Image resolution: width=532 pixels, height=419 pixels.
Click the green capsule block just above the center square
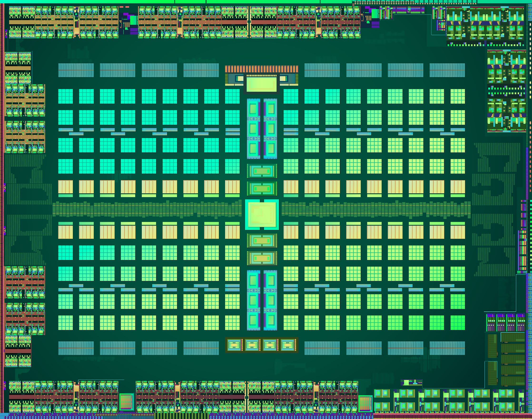coord(262,189)
